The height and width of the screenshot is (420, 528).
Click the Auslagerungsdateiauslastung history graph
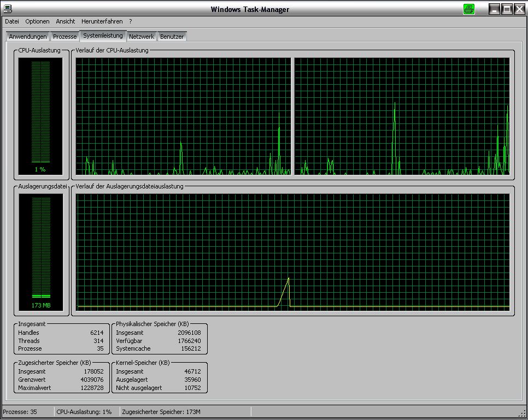pyautogui.click(x=293, y=252)
